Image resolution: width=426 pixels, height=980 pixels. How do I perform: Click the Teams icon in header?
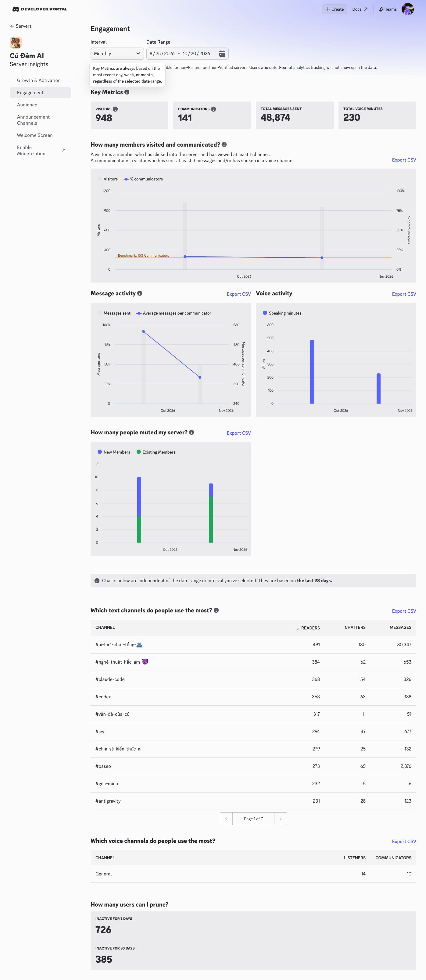381,9
